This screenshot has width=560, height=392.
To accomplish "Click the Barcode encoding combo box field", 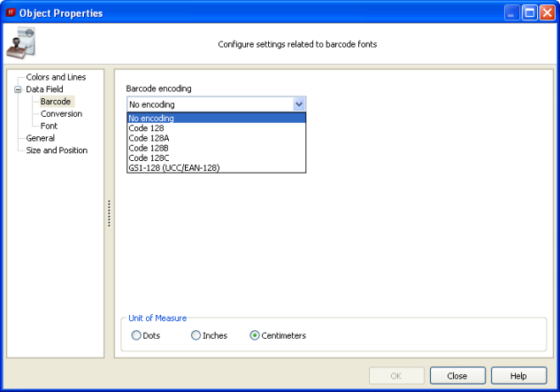I will click(x=216, y=104).
